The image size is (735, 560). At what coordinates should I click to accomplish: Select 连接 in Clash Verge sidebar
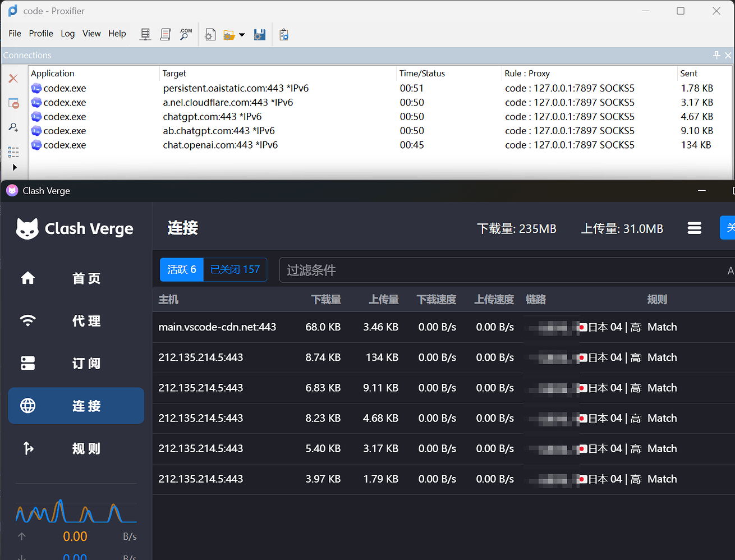[76, 406]
